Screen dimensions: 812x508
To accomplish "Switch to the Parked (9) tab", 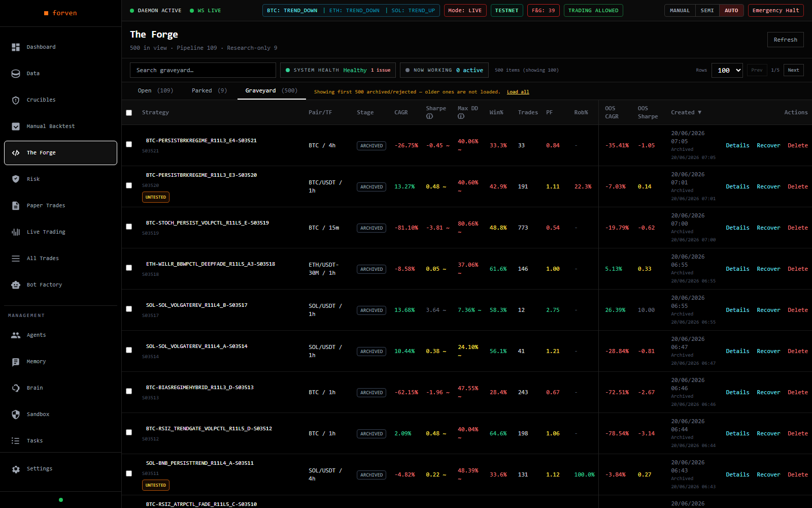I will (x=209, y=91).
